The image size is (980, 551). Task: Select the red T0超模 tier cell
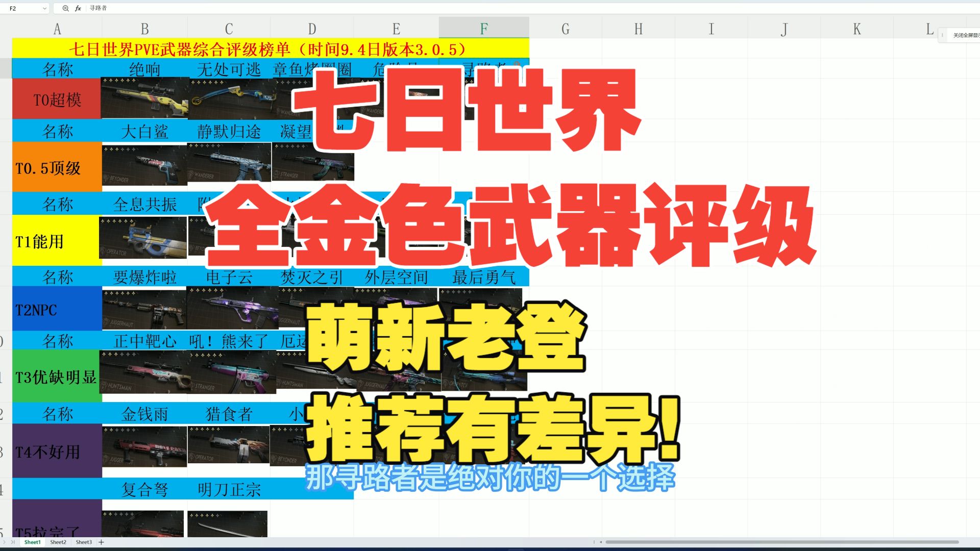[x=57, y=99]
